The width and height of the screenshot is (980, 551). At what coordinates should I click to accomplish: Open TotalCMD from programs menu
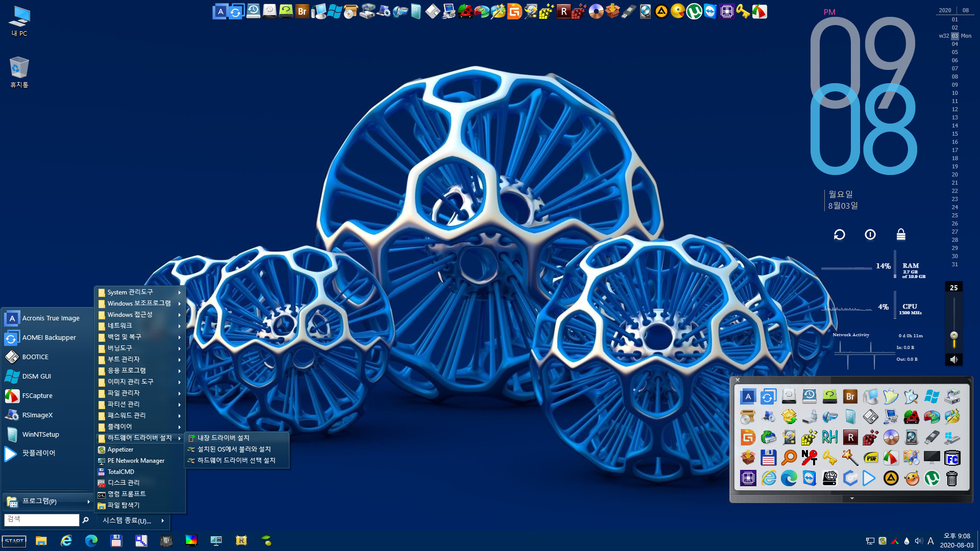coord(140,472)
